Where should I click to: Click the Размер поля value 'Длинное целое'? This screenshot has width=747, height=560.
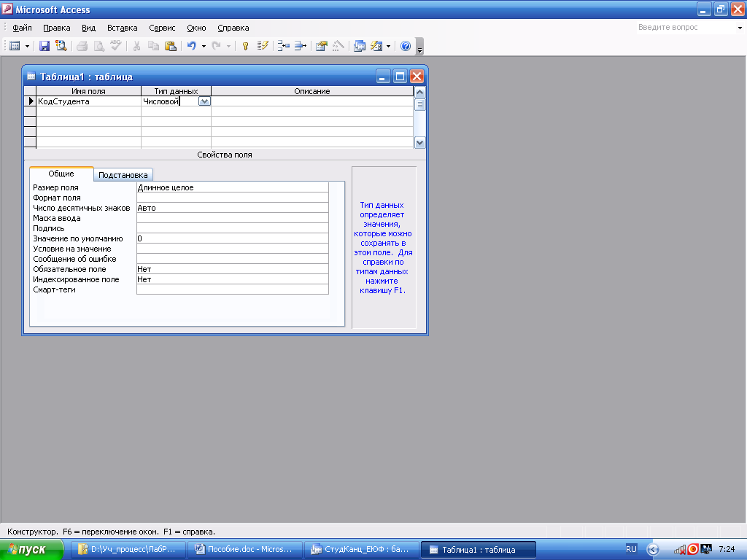tap(233, 187)
